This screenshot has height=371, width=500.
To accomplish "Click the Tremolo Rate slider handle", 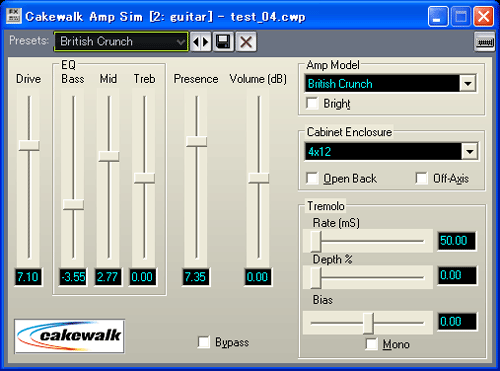I will tap(316, 241).
